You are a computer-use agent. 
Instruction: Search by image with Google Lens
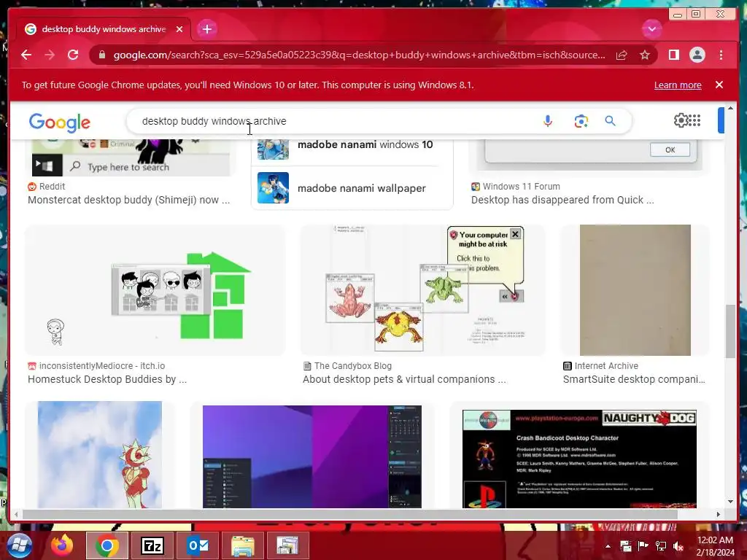(581, 121)
